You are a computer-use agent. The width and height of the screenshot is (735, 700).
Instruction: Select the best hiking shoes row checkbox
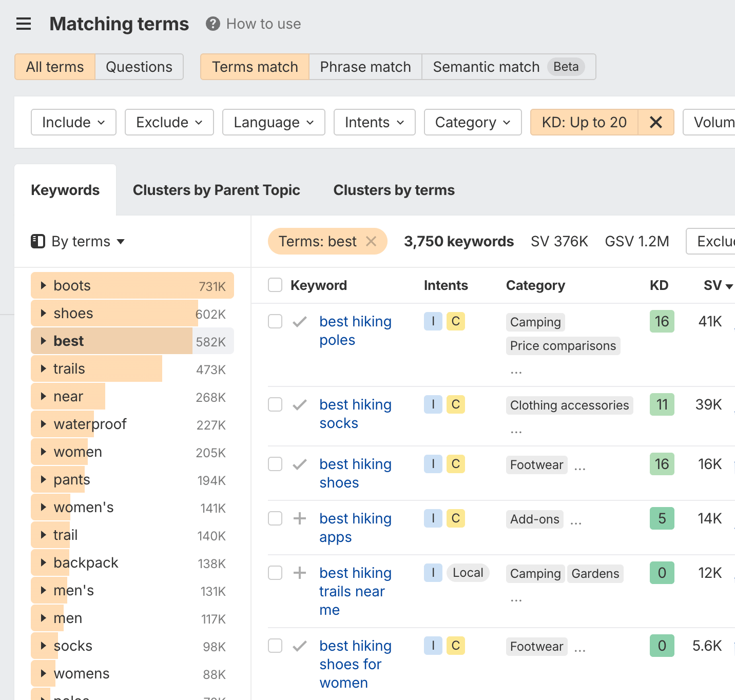(x=276, y=464)
